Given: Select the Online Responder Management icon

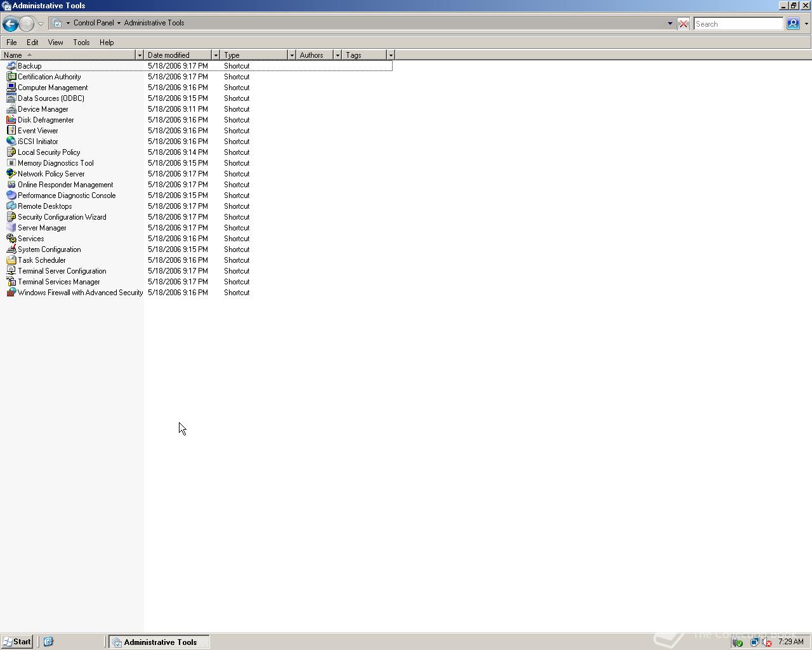Looking at the screenshot, I should tap(11, 185).
